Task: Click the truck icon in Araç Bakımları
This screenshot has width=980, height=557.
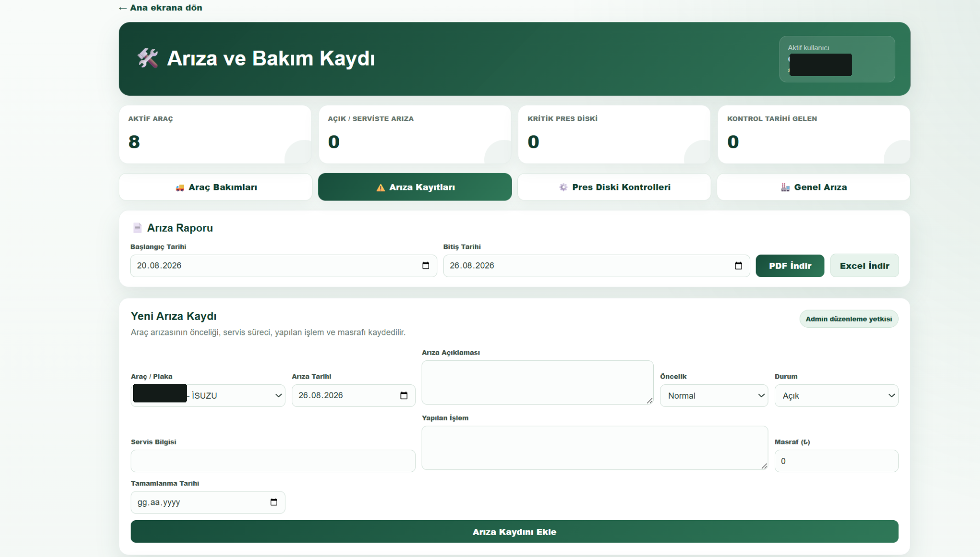Action: [180, 188]
